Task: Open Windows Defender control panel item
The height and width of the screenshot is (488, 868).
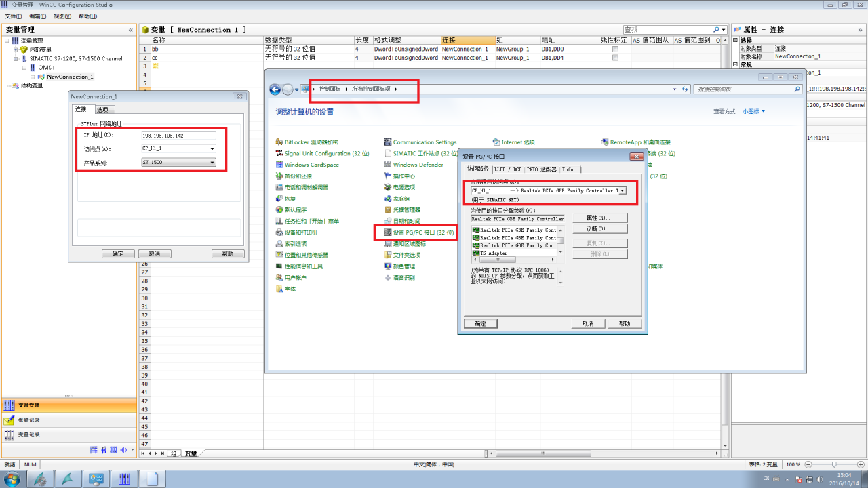Action: coord(414,165)
